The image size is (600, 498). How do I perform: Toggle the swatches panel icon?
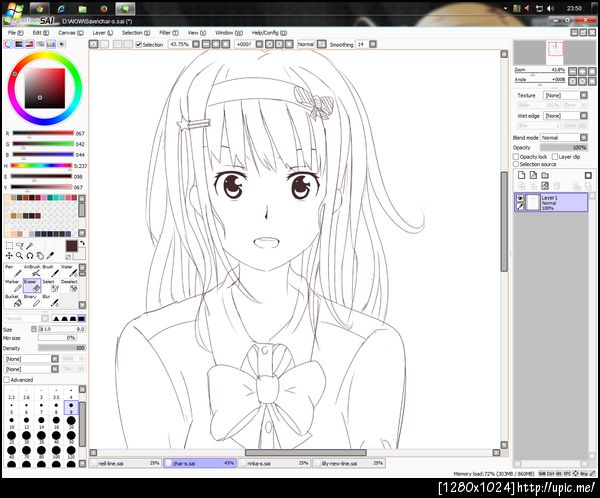click(51, 44)
